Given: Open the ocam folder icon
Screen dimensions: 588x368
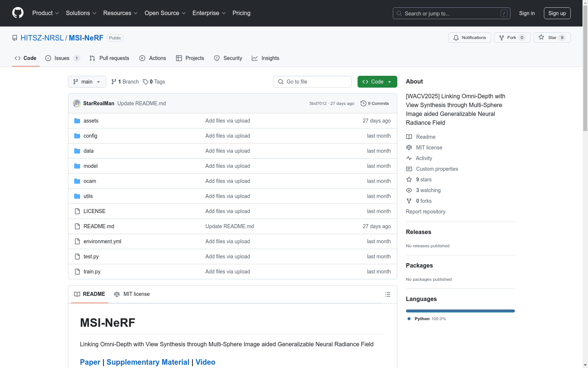Looking at the screenshot, I should tap(77, 181).
